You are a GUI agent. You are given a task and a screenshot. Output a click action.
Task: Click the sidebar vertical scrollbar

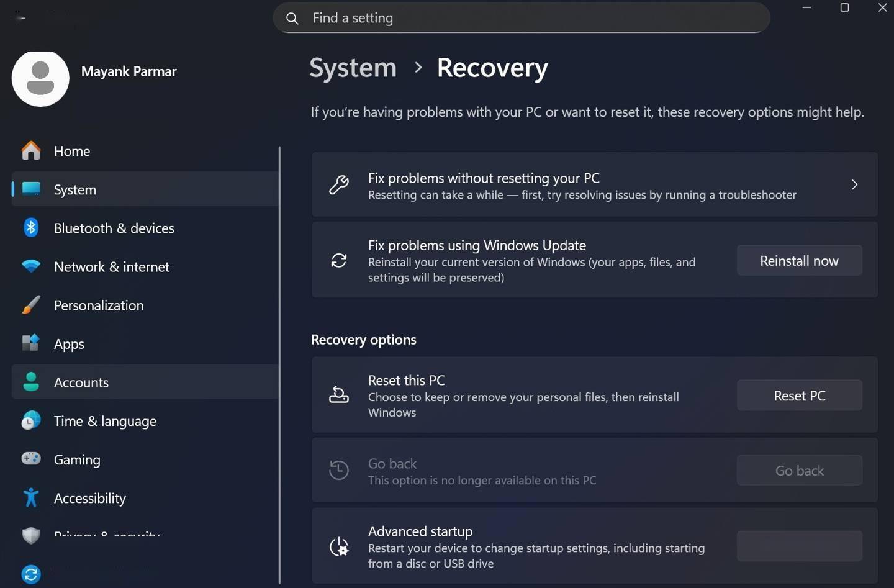pyautogui.click(x=279, y=365)
